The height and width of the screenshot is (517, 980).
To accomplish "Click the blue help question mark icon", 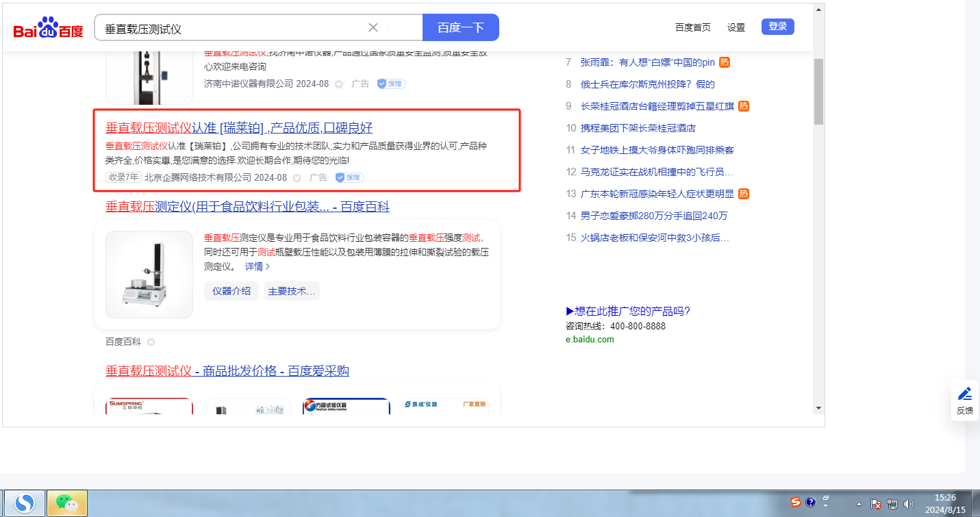I will point(811,502).
